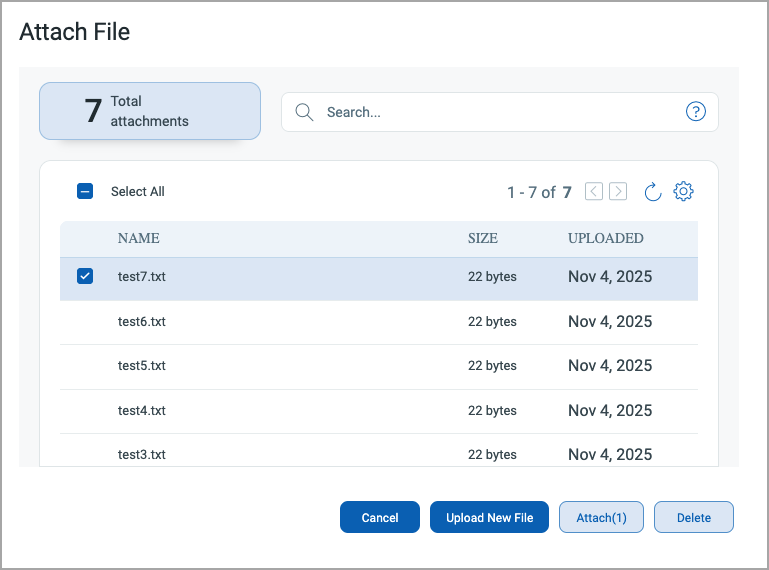The height and width of the screenshot is (570, 769).
Task: Click the search help question mark icon
Action: coord(696,112)
